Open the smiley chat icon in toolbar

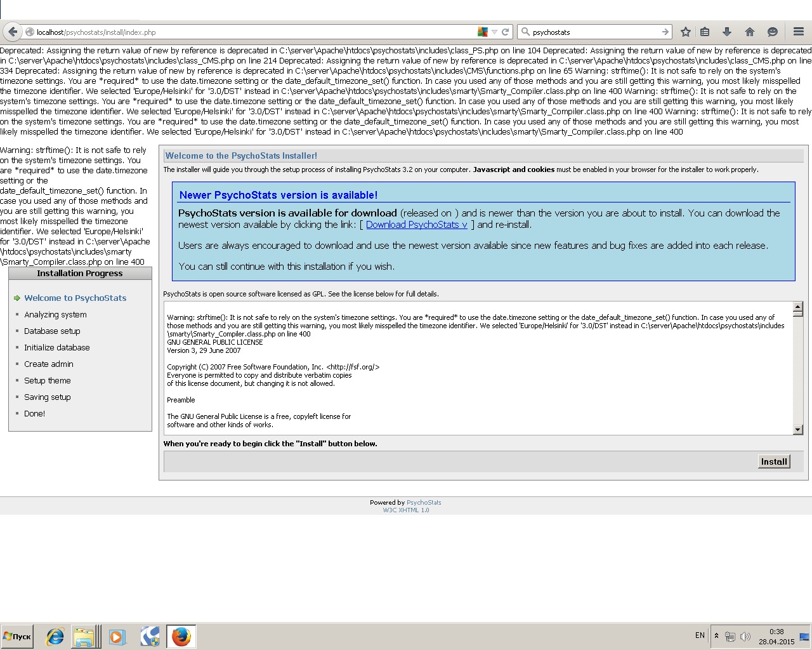772,32
